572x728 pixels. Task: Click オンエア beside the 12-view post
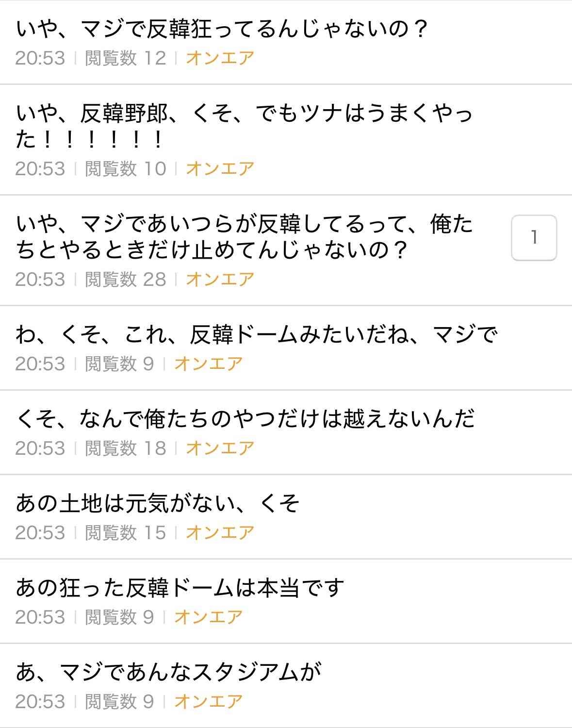[220, 58]
